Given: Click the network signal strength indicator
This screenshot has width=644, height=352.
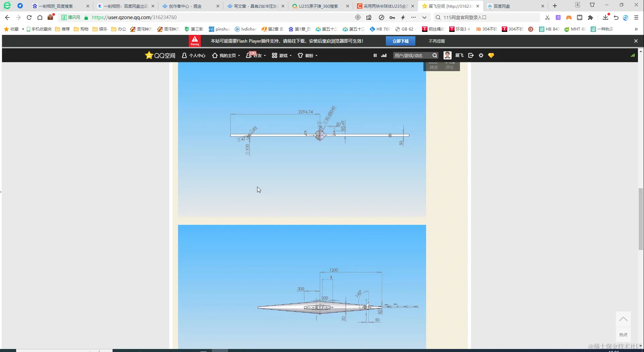Looking at the screenshot, I should [633, 55].
